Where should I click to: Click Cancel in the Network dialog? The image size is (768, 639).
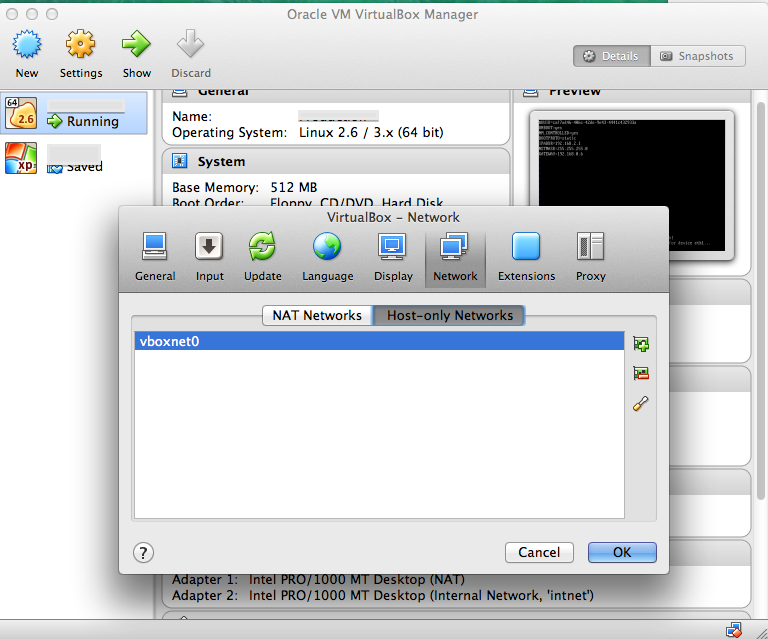pyautogui.click(x=539, y=552)
